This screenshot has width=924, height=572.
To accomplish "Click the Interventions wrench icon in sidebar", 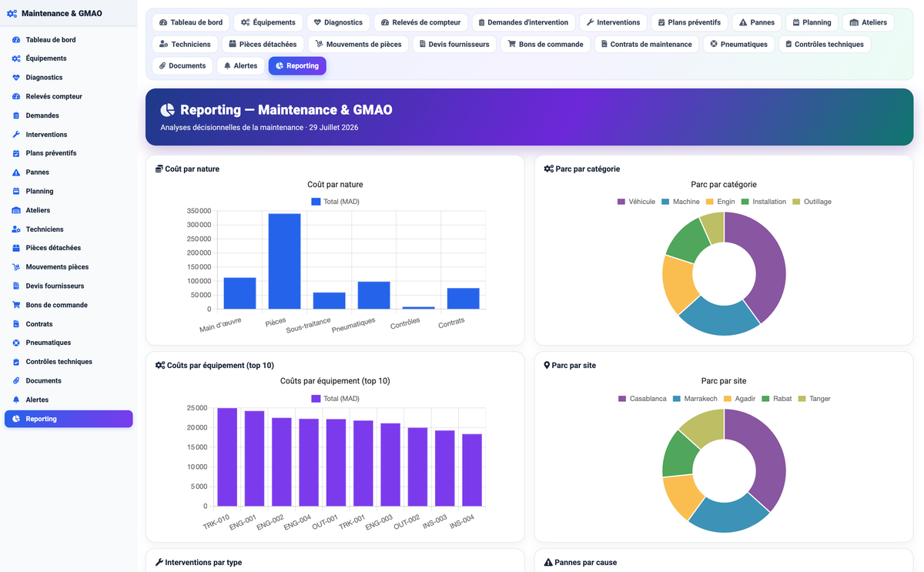I will pos(16,135).
